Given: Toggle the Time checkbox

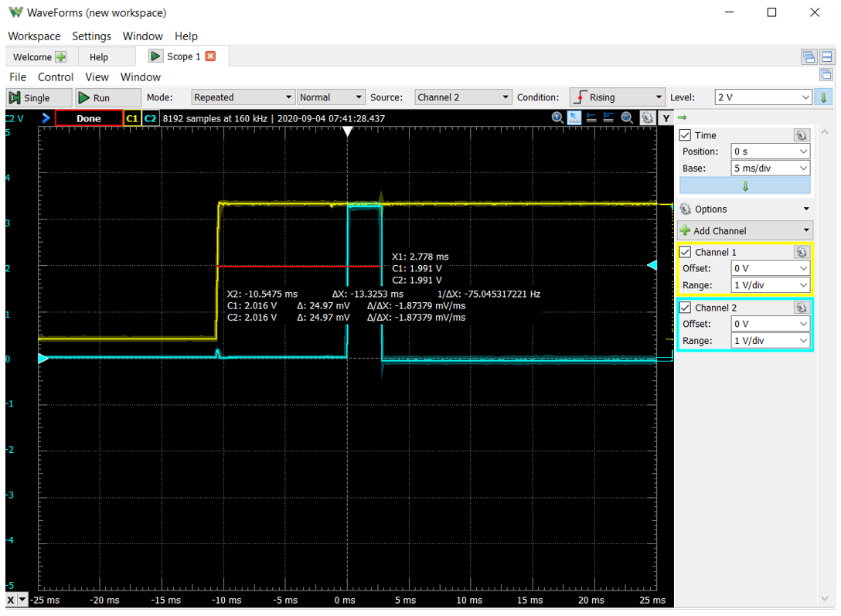Looking at the screenshot, I should pyautogui.click(x=685, y=135).
